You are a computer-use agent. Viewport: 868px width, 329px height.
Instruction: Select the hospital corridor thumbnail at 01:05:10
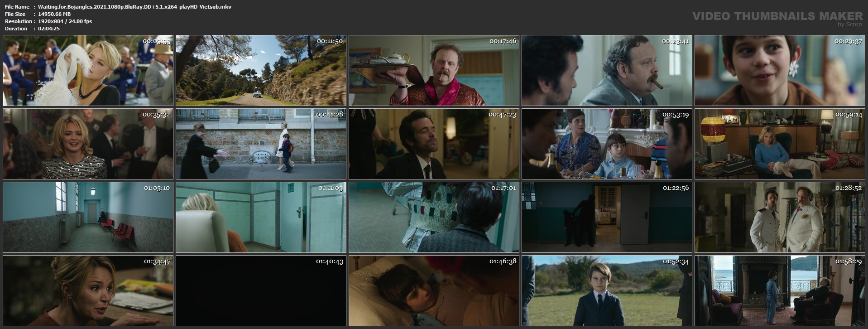click(x=88, y=217)
